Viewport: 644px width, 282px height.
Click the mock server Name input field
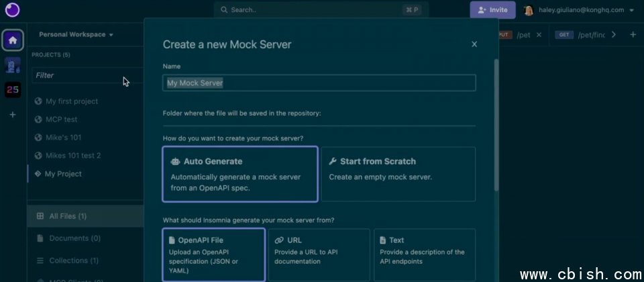319,83
